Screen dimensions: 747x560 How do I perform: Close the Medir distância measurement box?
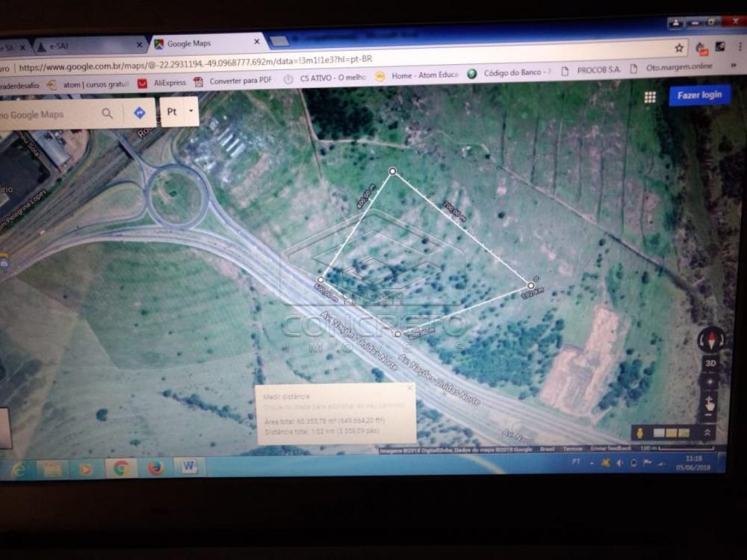(x=409, y=388)
